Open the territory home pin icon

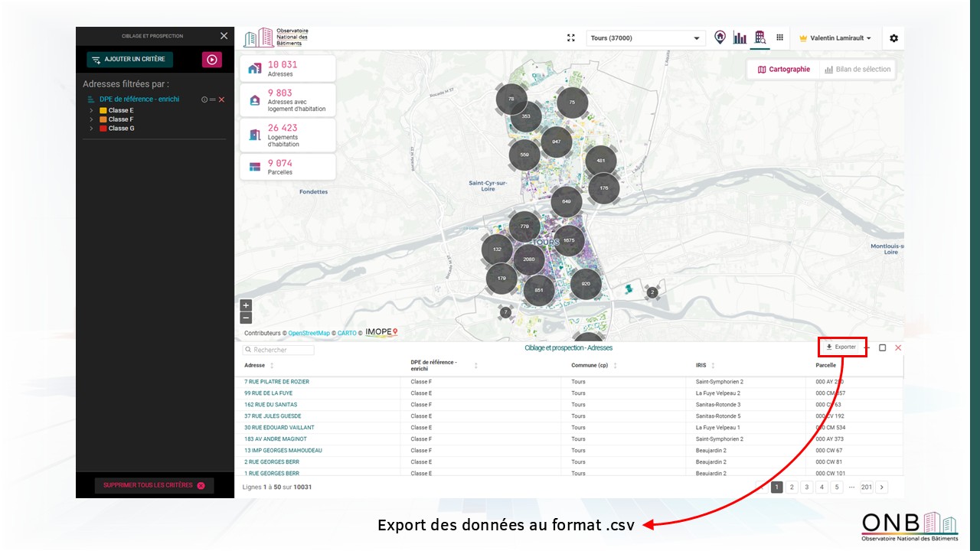[720, 37]
